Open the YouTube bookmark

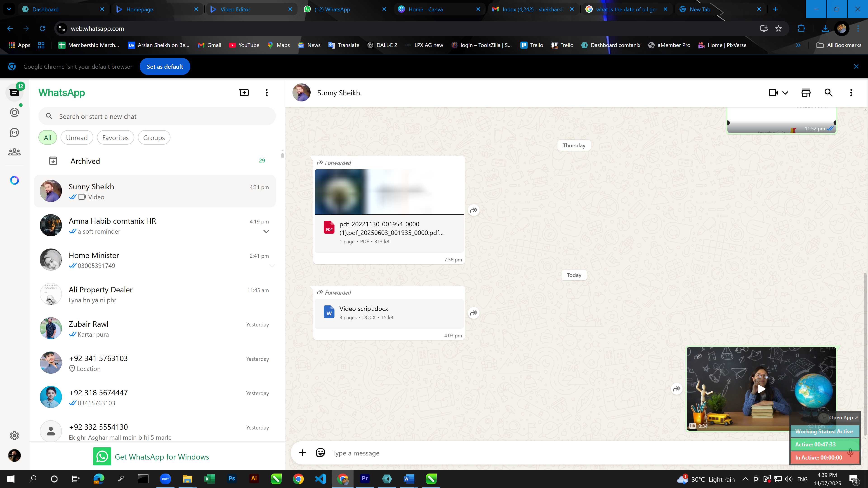[244, 45]
